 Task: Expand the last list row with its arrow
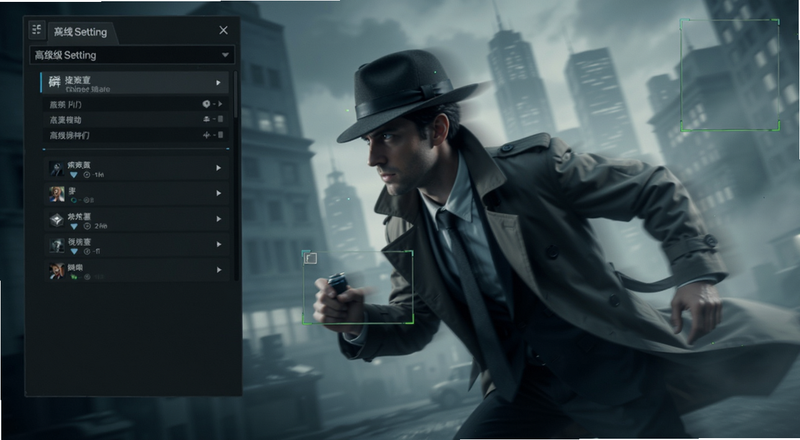point(218,270)
